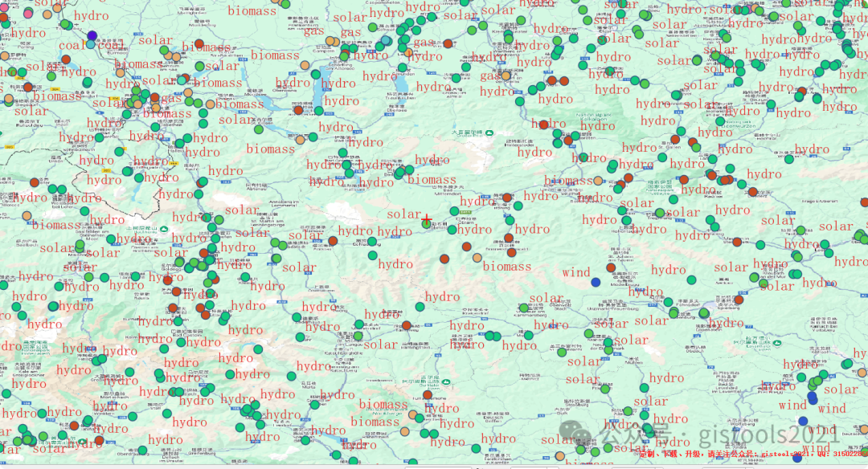Select the cyan marker between the two coal labels

tap(90, 44)
